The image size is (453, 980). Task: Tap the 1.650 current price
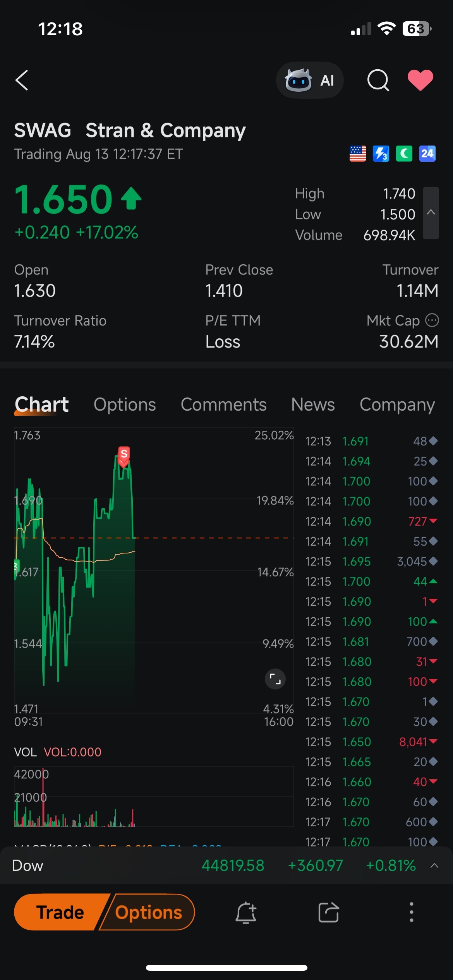point(63,199)
